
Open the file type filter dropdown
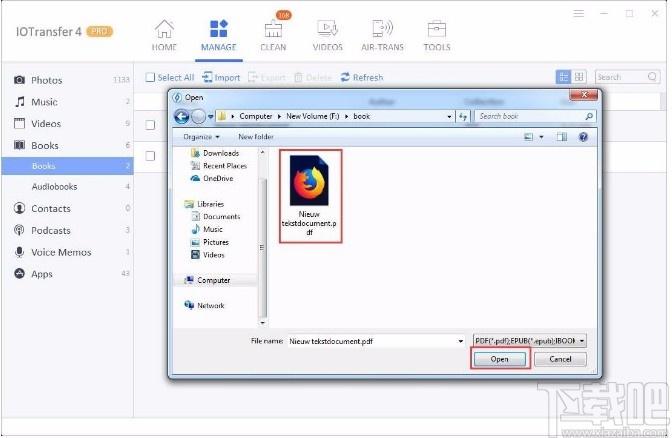(x=530, y=341)
